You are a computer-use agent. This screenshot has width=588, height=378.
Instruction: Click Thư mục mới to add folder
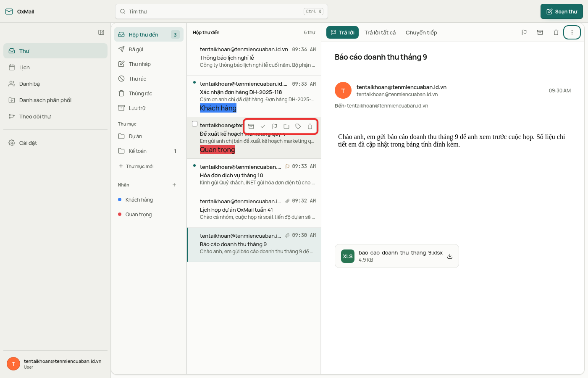pos(136,166)
